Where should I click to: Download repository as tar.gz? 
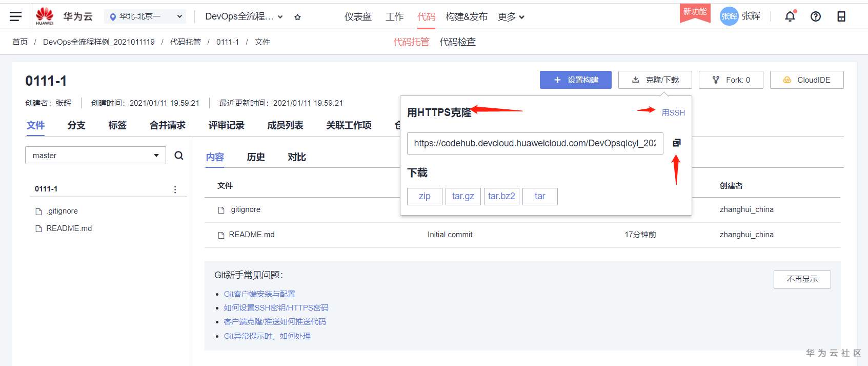[463, 196]
